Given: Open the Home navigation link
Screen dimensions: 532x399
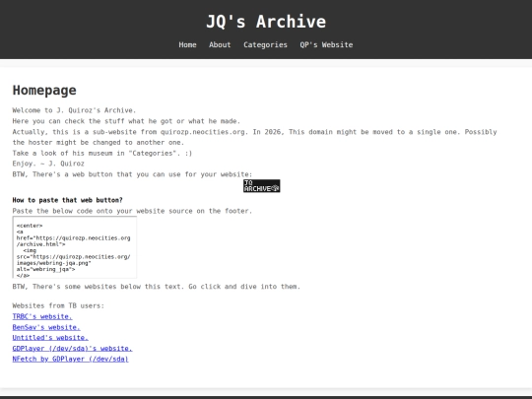Looking at the screenshot, I should click(187, 44).
